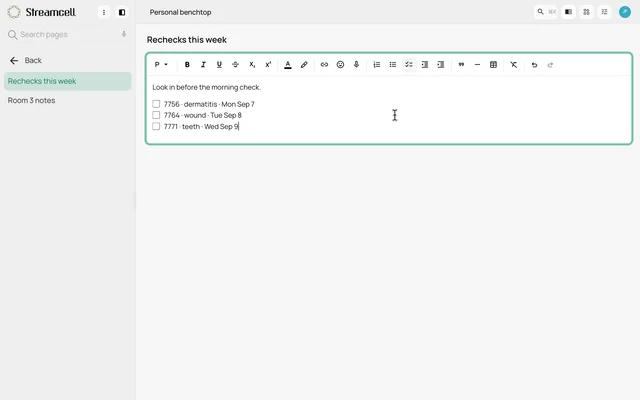Image resolution: width=640 pixels, height=400 pixels.
Task: Collapse the sidebar panel
Action: [x=122, y=12]
